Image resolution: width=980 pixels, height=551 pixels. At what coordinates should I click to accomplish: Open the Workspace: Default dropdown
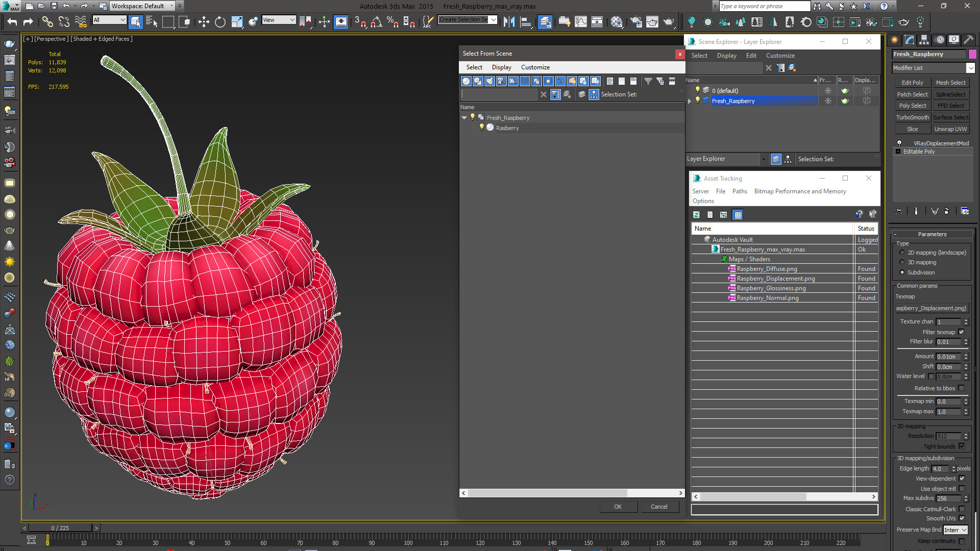click(x=142, y=6)
